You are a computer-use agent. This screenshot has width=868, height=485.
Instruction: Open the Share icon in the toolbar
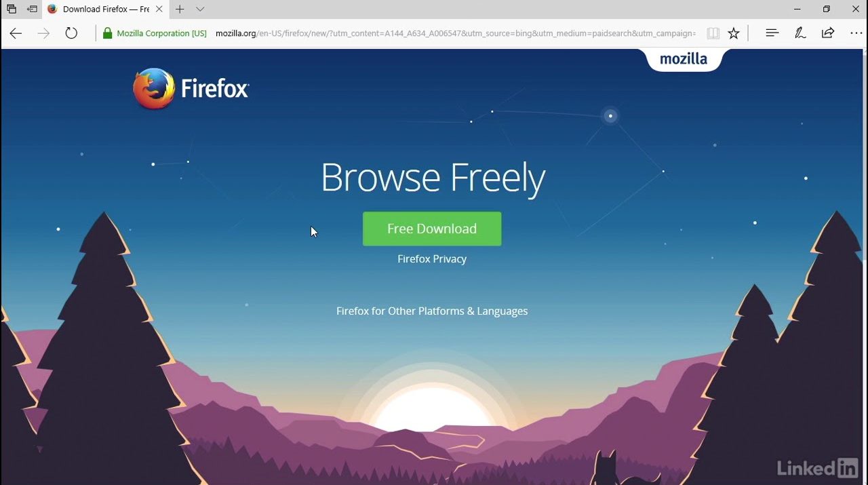tap(828, 33)
